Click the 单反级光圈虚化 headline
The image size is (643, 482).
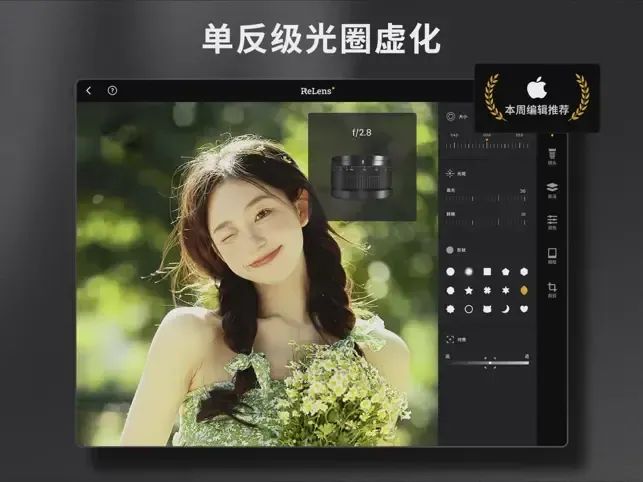coord(321,39)
